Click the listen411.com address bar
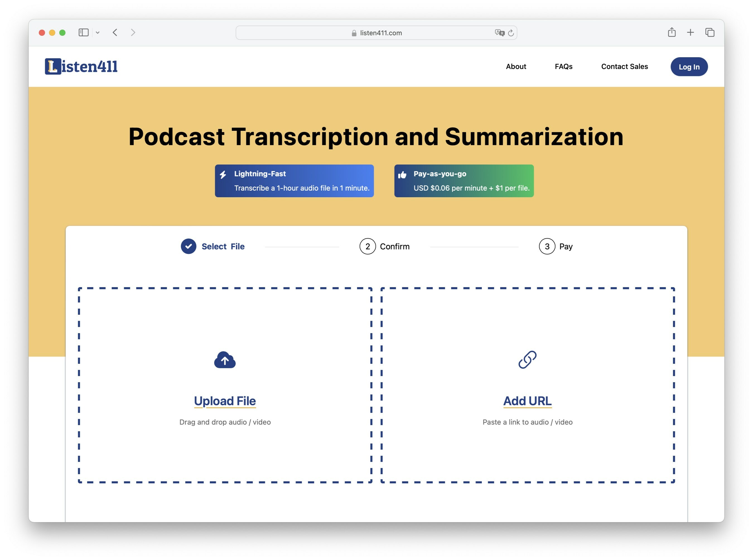 point(376,33)
